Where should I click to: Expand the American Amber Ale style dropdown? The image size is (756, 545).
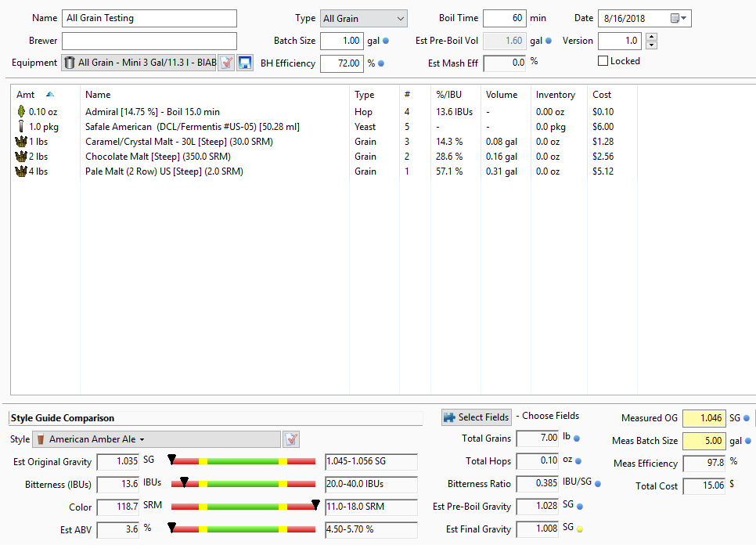(x=142, y=440)
